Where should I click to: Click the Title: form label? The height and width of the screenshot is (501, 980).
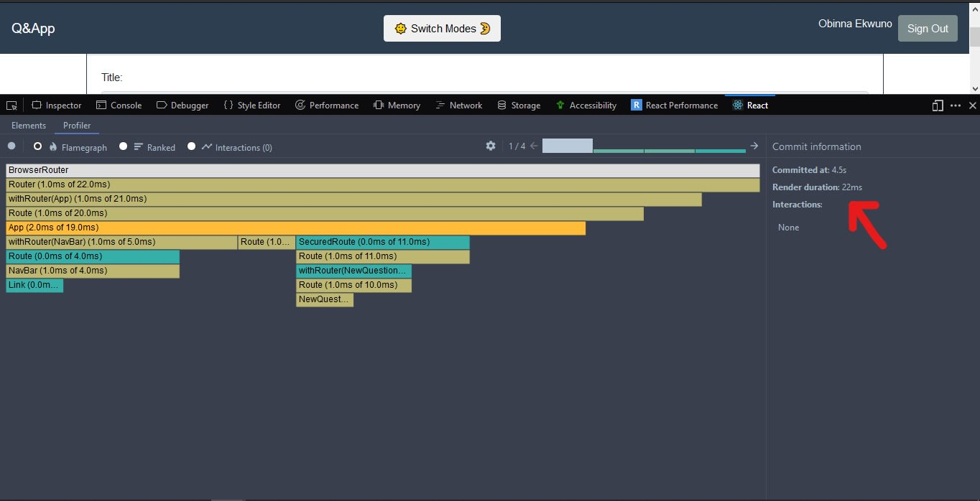pos(112,78)
